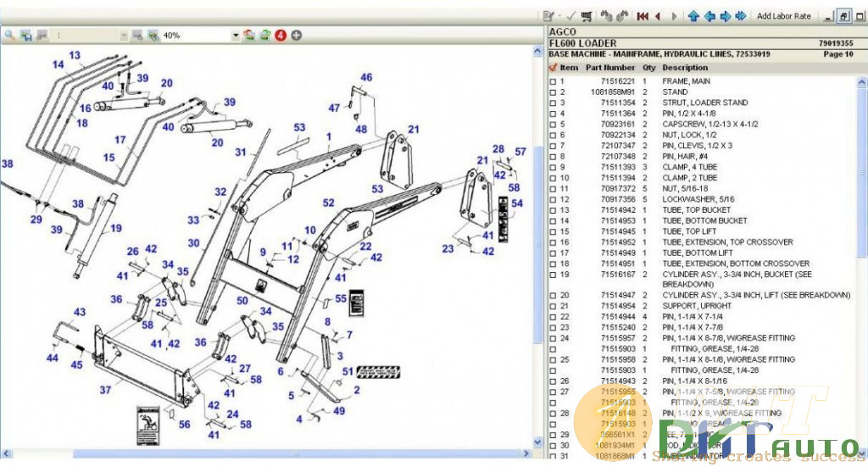Viewport: 868px width, 467px height.
Task: Open the shopping cart picklist icon
Action: pos(587,16)
